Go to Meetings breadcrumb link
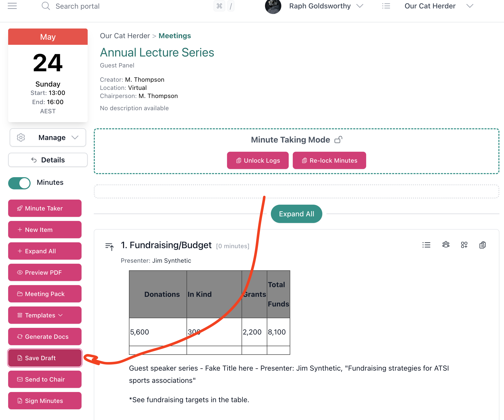504x420 pixels. tap(175, 36)
